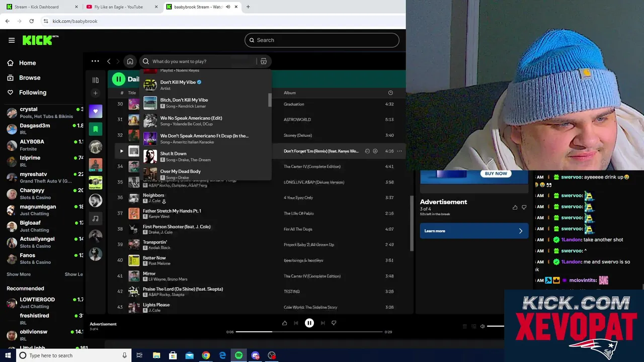This screenshot has width=644, height=362.
Task: Adjust the Spotify volume slider
Action: (496, 326)
